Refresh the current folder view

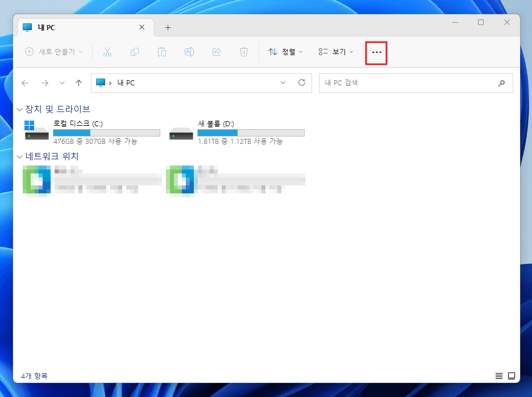[x=302, y=82]
